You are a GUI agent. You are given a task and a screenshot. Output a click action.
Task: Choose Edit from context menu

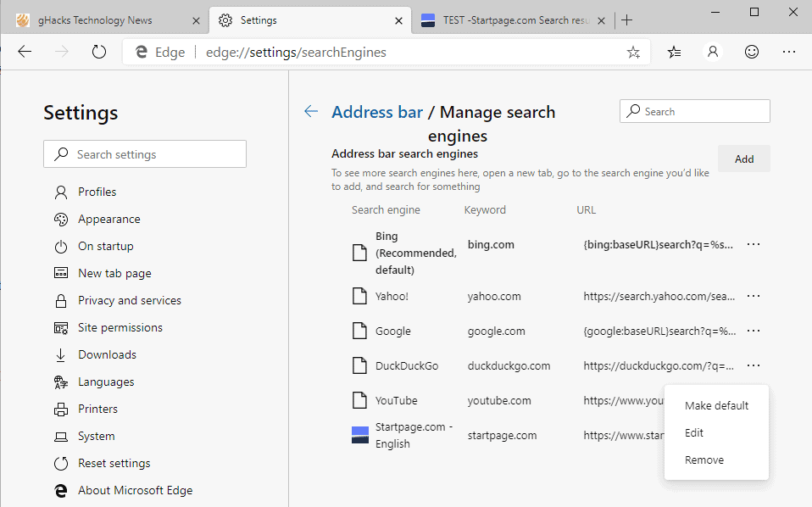[x=716, y=432]
